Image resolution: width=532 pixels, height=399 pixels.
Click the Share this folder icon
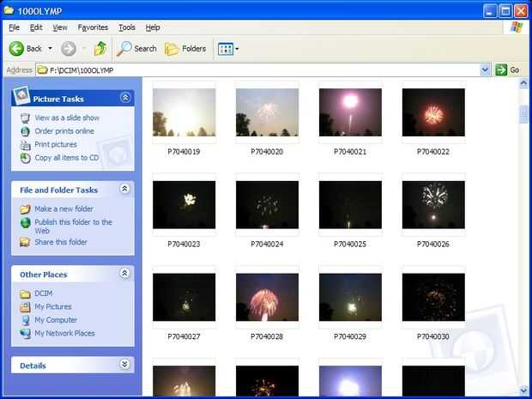tap(25, 242)
